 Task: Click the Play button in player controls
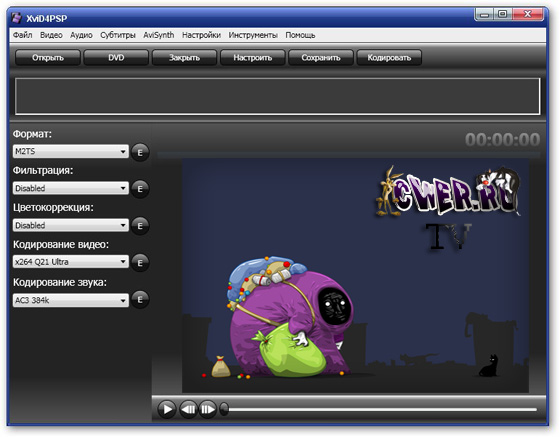coord(167,409)
